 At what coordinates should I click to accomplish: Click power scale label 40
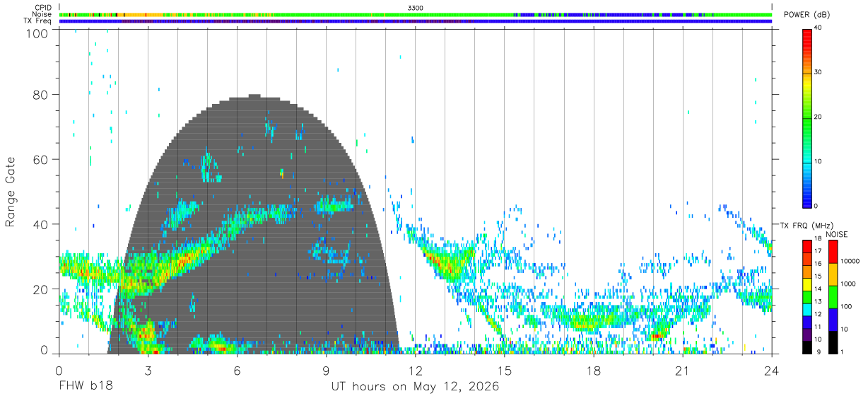pos(819,28)
